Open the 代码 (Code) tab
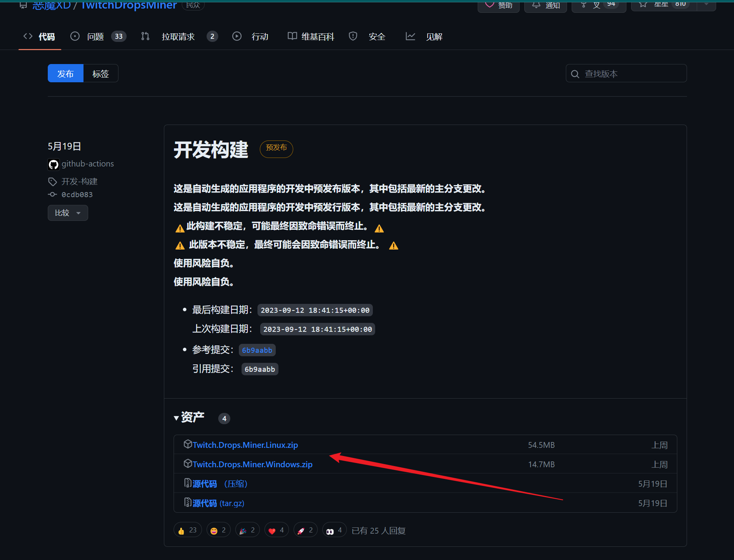The image size is (734, 560). 40,36
